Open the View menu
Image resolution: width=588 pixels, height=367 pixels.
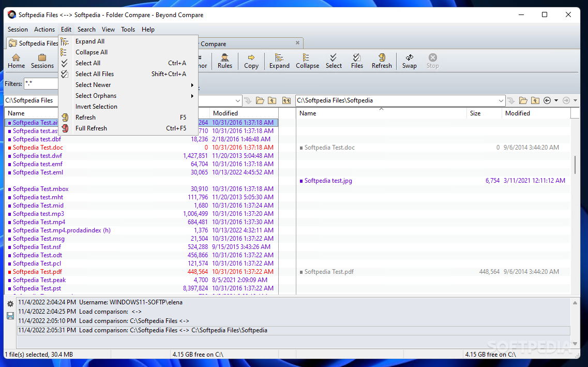108,30
